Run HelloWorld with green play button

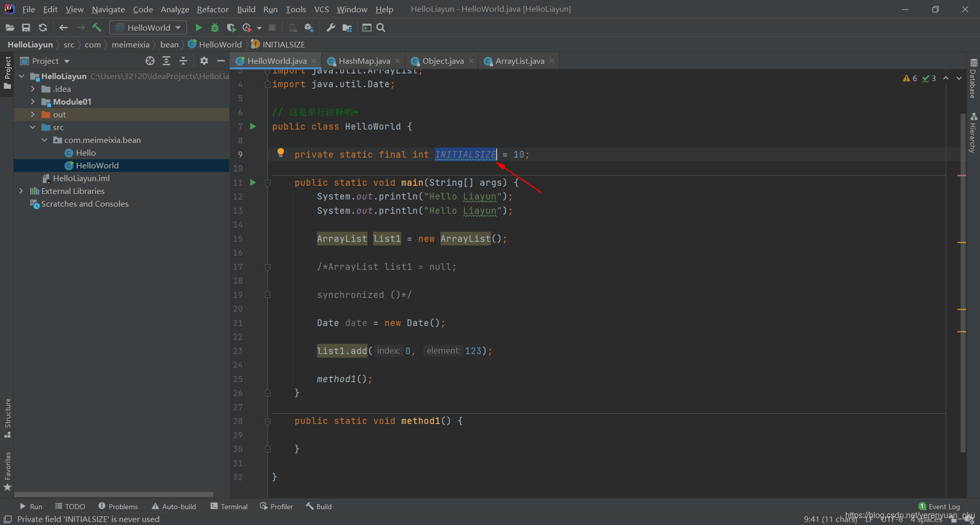coord(199,28)
